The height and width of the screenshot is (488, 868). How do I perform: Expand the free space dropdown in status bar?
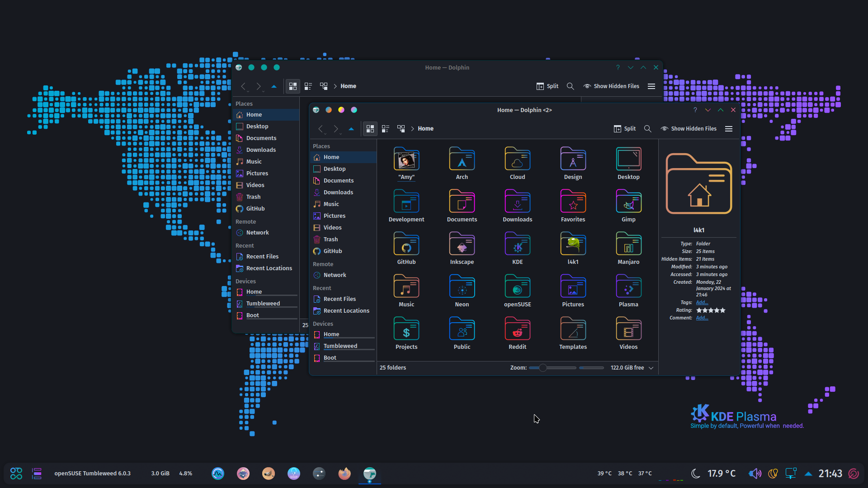pyautogui.click(x=651, y=368)
